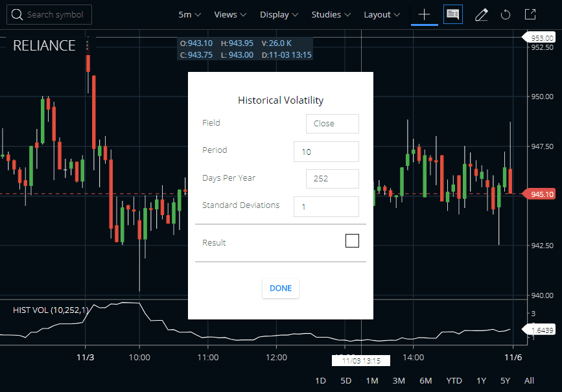Screen dimensions: 562x392
Task: Click the Period input showing 10
Action: coord(326,151)
